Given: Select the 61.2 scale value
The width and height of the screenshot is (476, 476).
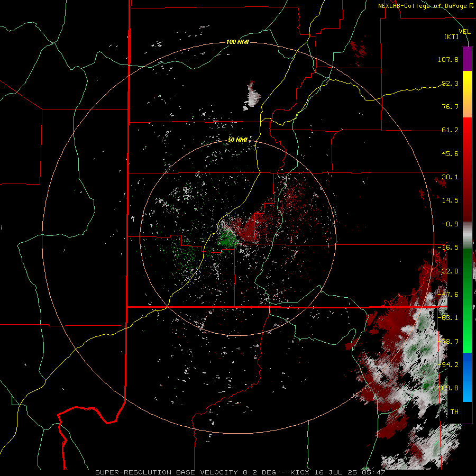Looking at the screenshot, I should coord(450,130).
